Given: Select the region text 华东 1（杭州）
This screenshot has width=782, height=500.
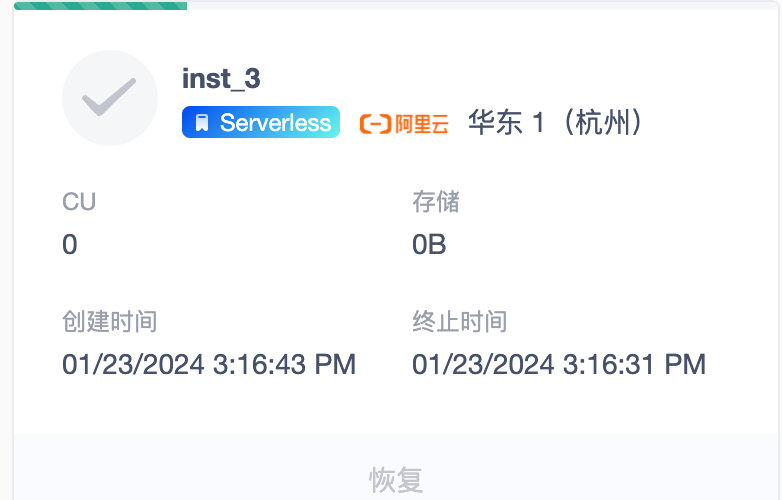Looking at the screenshot, I should point(556,123).
